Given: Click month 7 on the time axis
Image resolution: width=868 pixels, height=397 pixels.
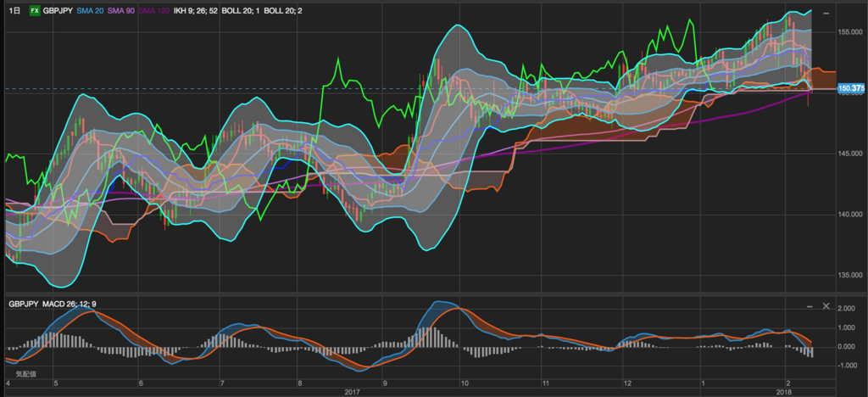Looking at the screenshot, I should tap(221, 383).
